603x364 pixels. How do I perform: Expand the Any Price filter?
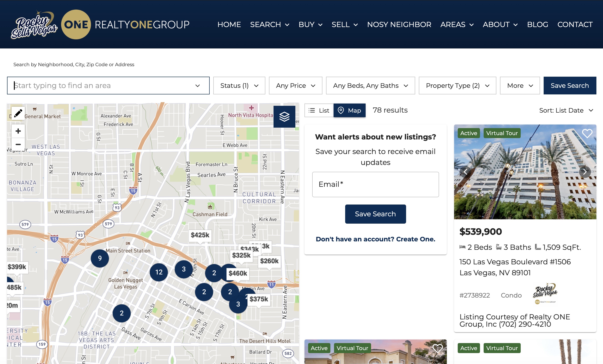(x=295, y=86)
